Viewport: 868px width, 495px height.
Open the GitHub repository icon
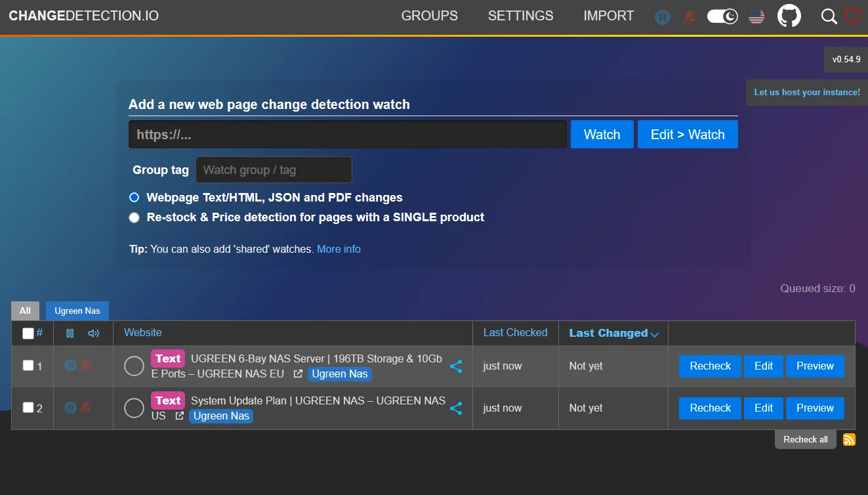[x=789, y=16]
